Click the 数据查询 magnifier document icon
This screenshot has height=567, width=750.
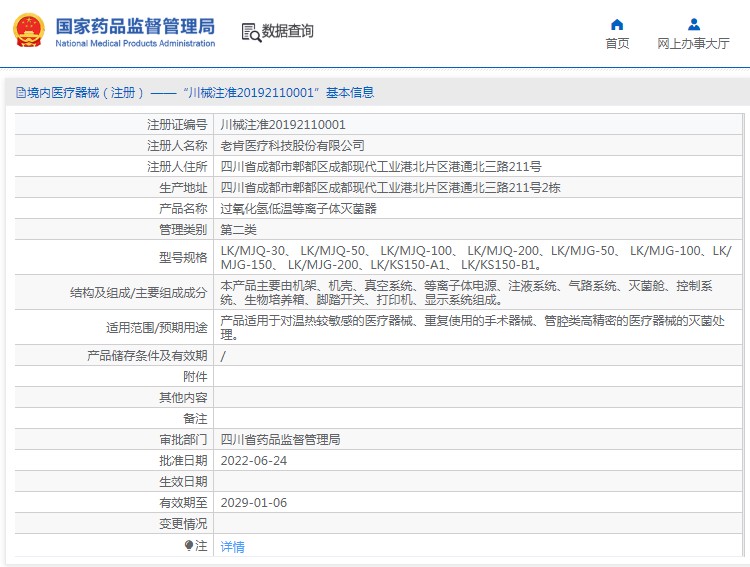pos(250,31)
